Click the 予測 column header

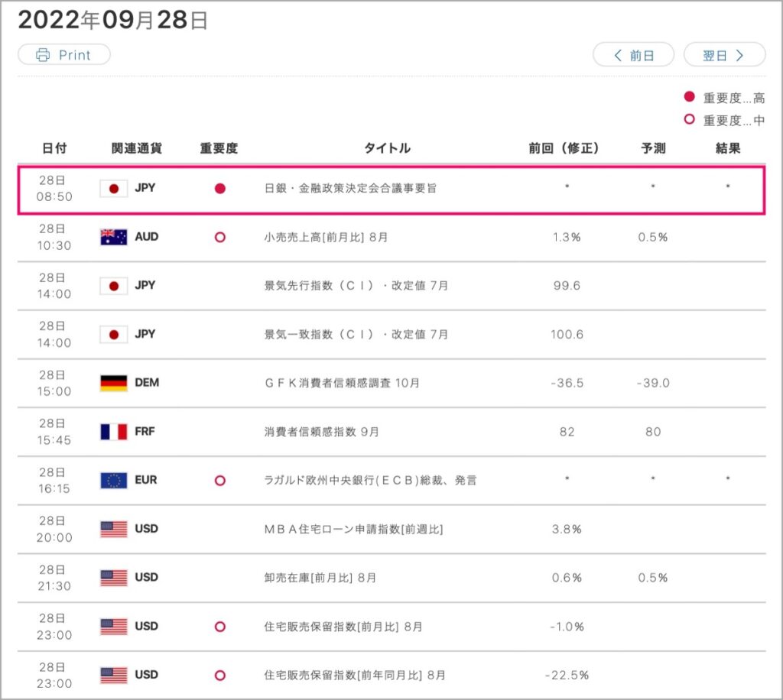click(x=653, y=148)
